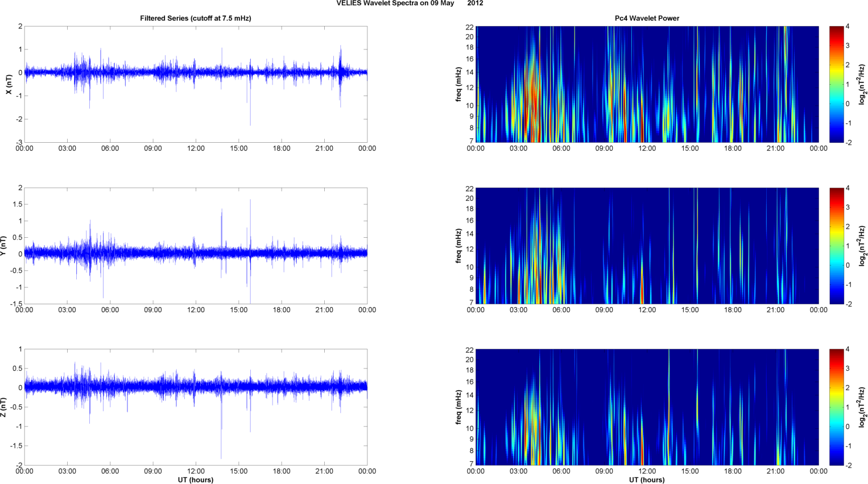Click the bottom wavelet spectrogram panel
The image size is (868, 484).
[647, 407]
